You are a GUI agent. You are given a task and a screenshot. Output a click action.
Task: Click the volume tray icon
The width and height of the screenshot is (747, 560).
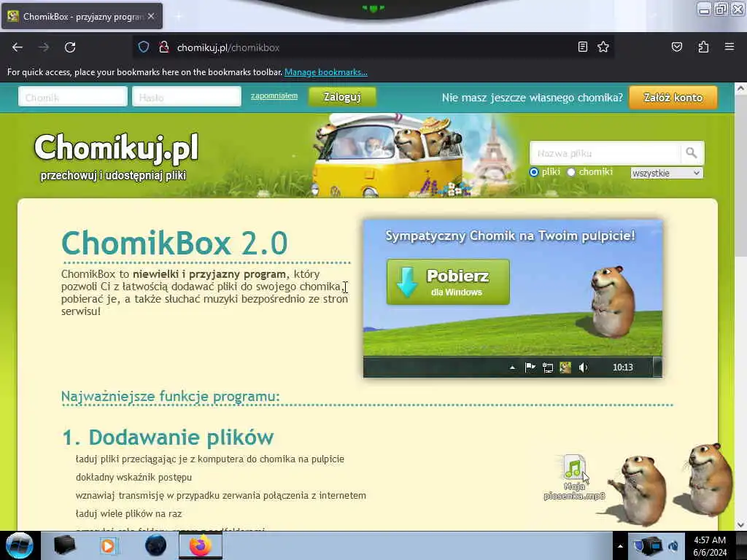(673, 545)
